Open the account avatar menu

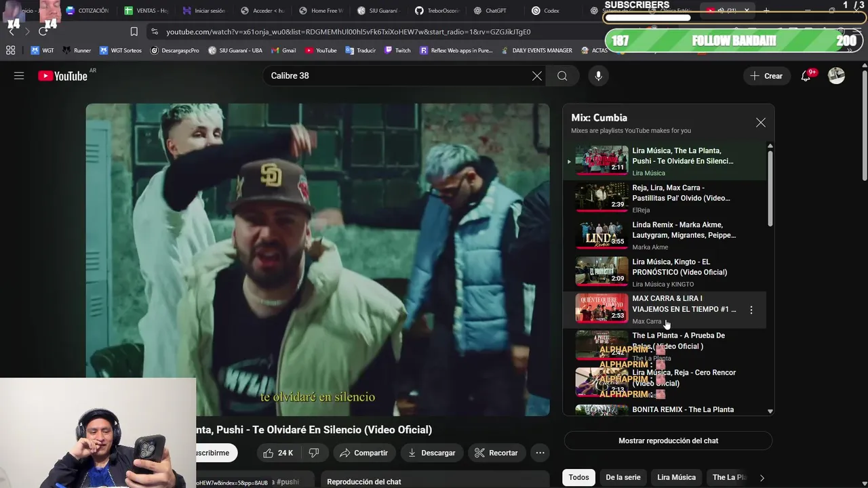pos(836,76)
